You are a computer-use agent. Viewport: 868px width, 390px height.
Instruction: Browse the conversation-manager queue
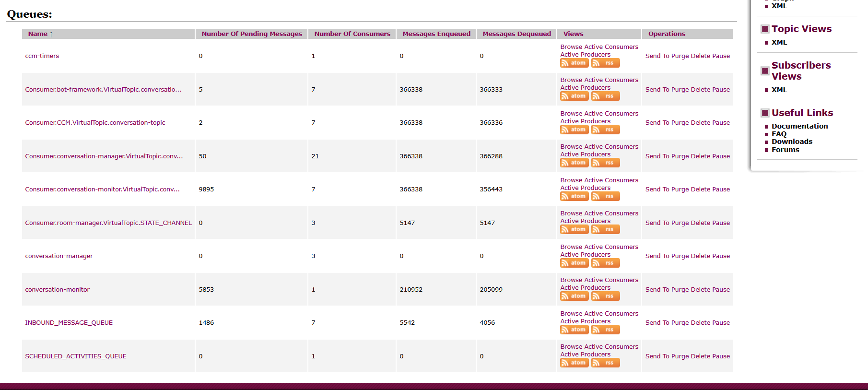(571, 247)
